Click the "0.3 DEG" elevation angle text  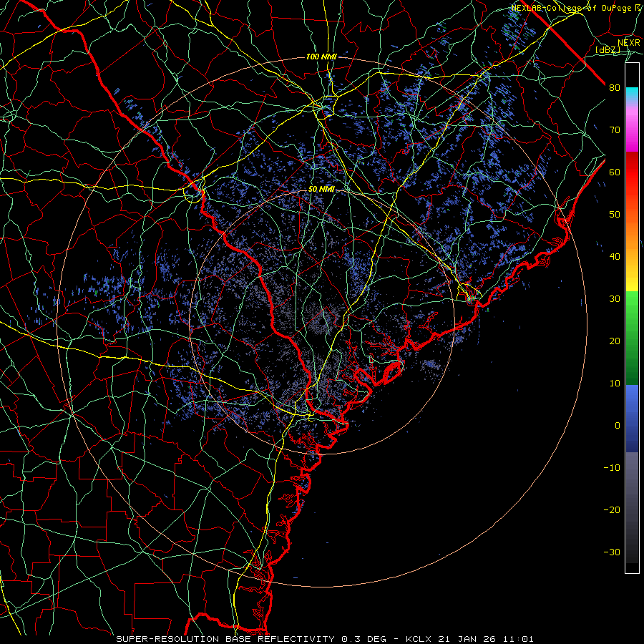(x=364, y=639)
